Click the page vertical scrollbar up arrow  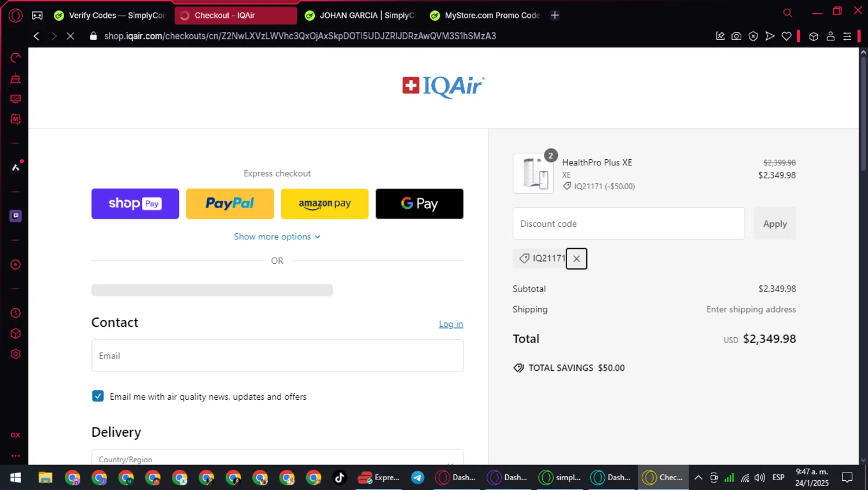click(863, 52)
